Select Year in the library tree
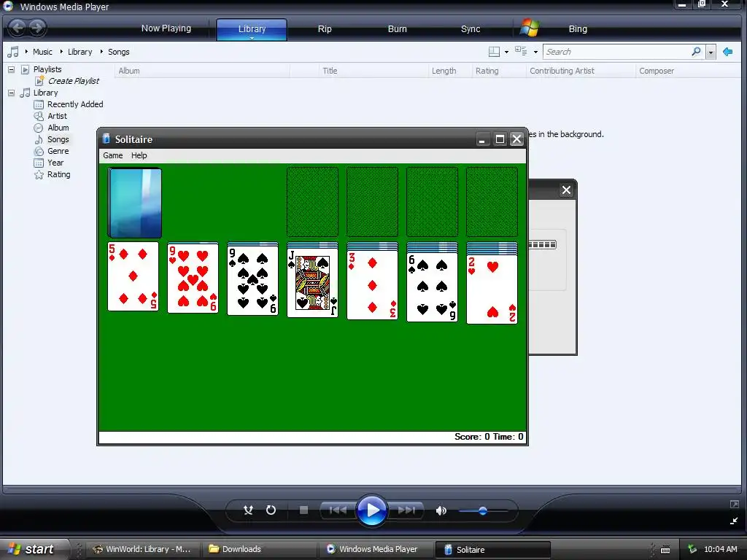The width and height of the screenshot is (747, 560). [x=55, y=163]
